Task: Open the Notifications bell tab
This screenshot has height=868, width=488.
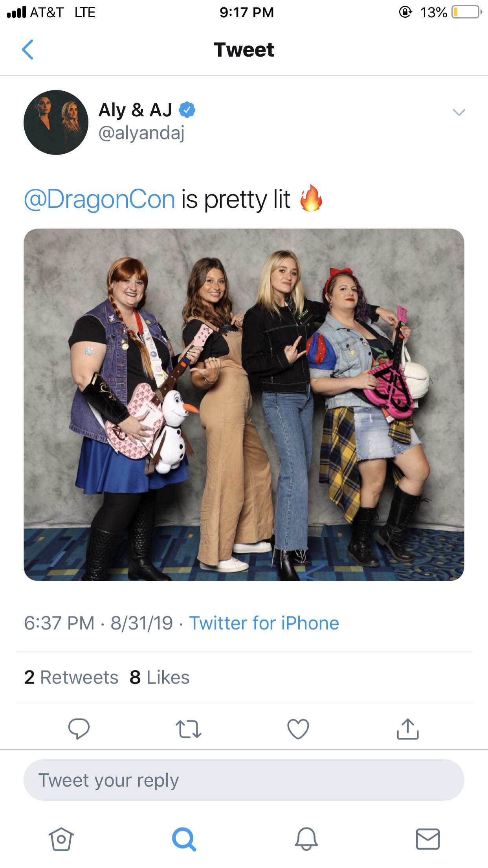Action: point(306,839)
